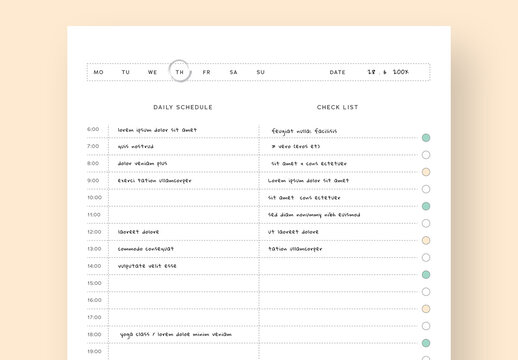The height and width of the screenshot is (360, 518).
Task: Click the 10:00 time label
Action: coord(94,197)
